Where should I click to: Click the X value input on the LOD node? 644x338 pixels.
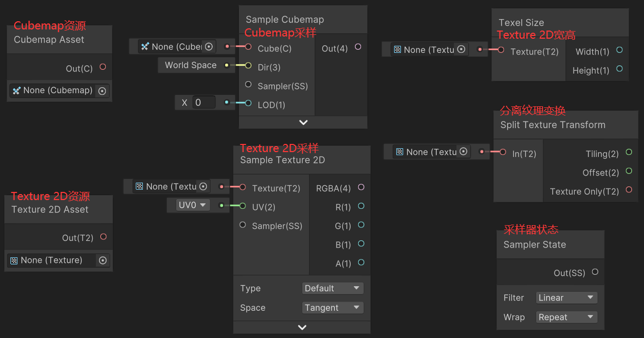click(x=204, y=102)
